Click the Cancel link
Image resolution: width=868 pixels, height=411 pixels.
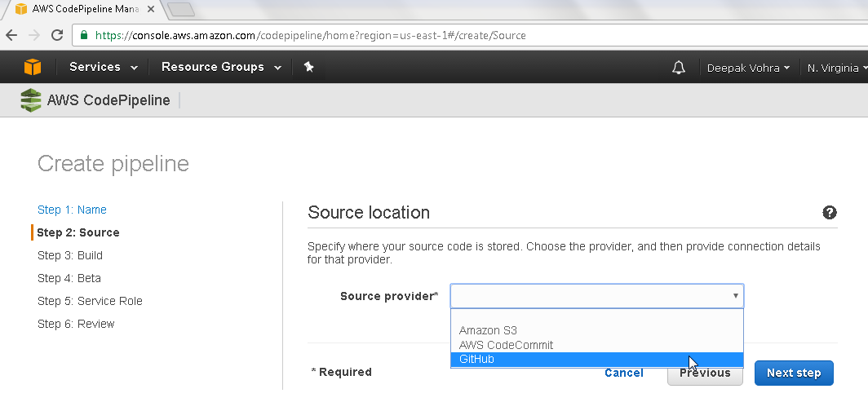(x=624, y=373)
